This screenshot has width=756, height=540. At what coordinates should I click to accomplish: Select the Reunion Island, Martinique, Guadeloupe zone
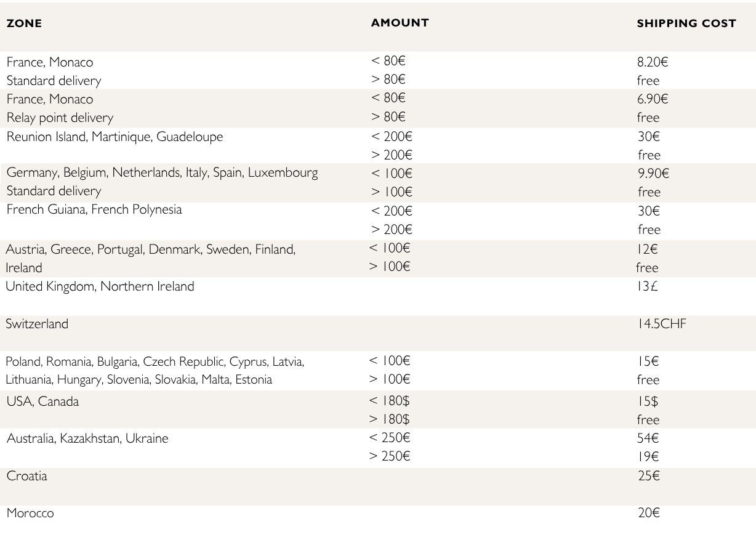115,137
